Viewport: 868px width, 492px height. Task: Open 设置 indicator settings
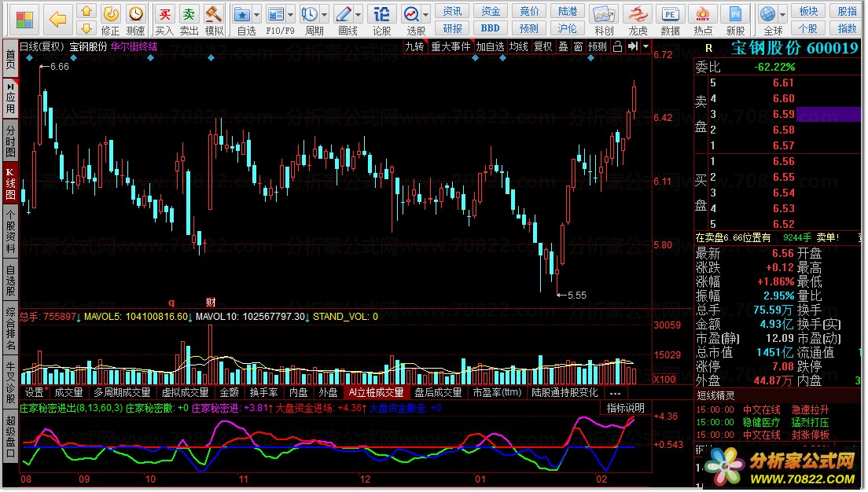click(x=35, y=392)
